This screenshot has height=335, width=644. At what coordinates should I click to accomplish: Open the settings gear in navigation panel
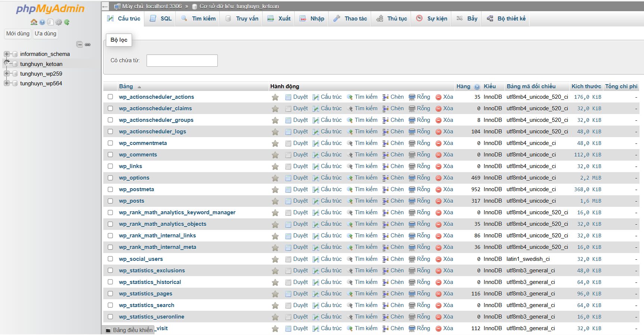coord(59,22)
